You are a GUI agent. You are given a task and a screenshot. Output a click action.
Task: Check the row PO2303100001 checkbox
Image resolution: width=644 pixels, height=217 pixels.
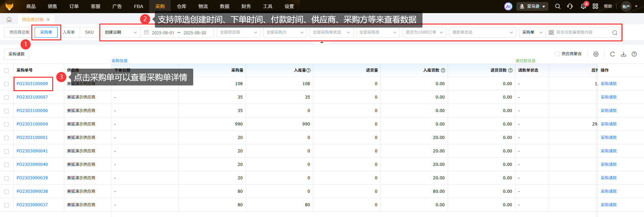(6, 138)
